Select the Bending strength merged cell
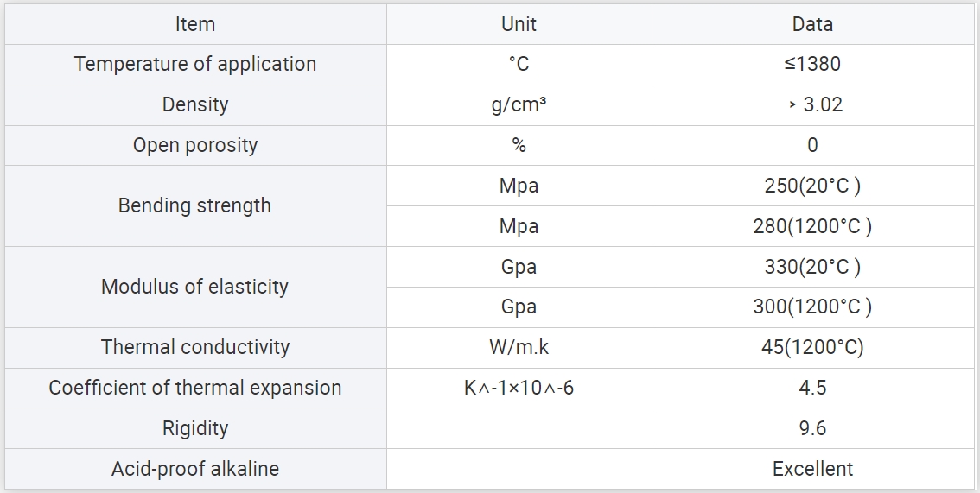This screenshot has width=980, height=493. coord(195,206)
